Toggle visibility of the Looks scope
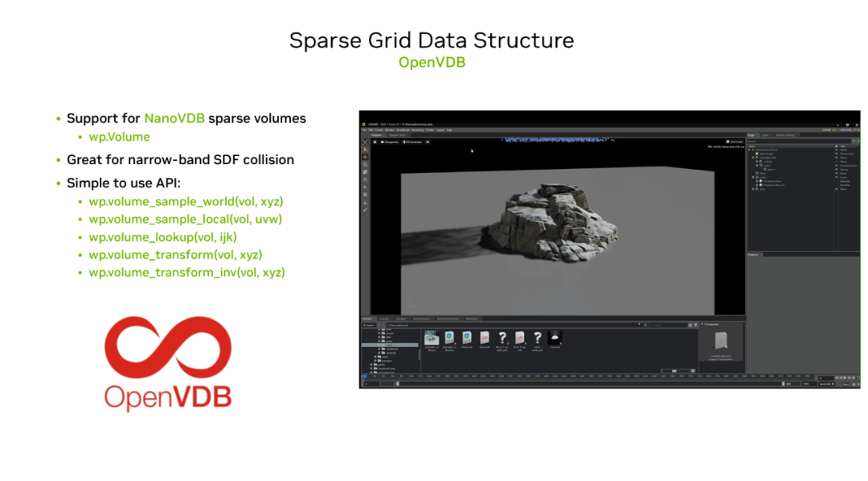This screenshot has height=481, width=868. coord(837,177)
